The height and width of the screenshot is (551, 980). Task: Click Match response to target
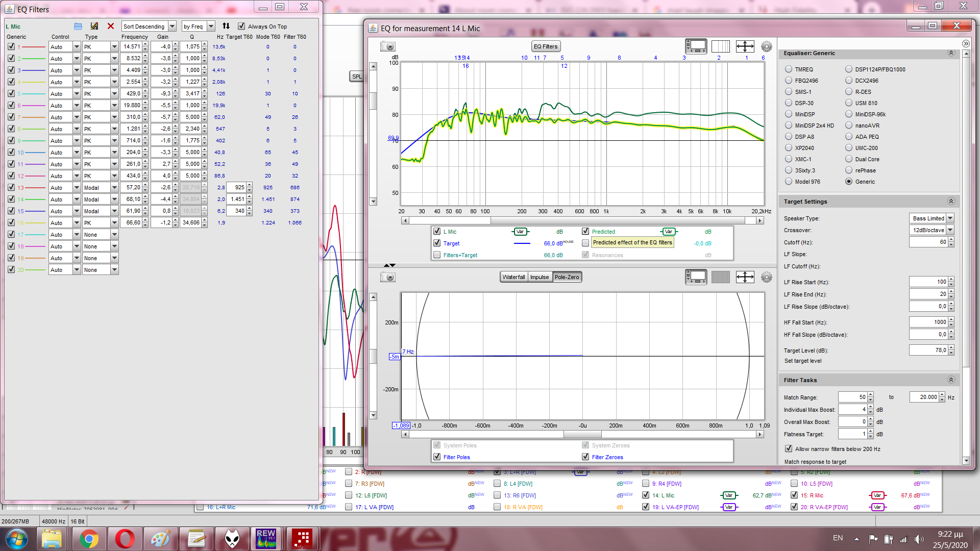[815, 462]
